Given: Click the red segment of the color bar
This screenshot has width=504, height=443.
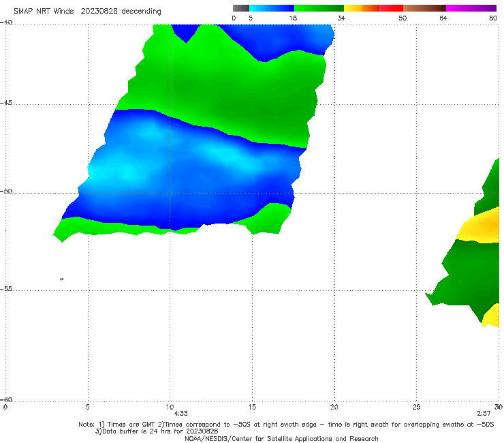Looking at the screenshot, I should click(391, 8).
